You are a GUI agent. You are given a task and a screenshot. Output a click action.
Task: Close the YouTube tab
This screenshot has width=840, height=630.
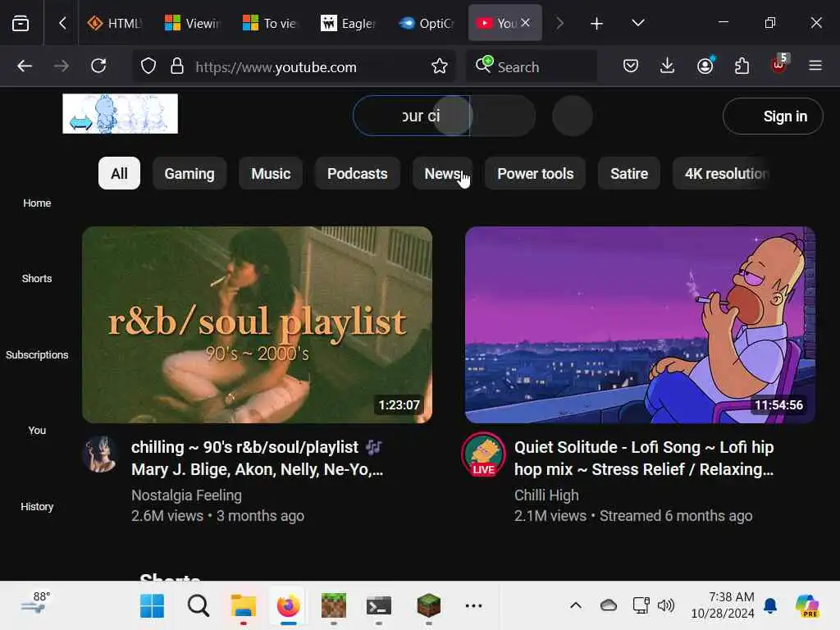526,22
